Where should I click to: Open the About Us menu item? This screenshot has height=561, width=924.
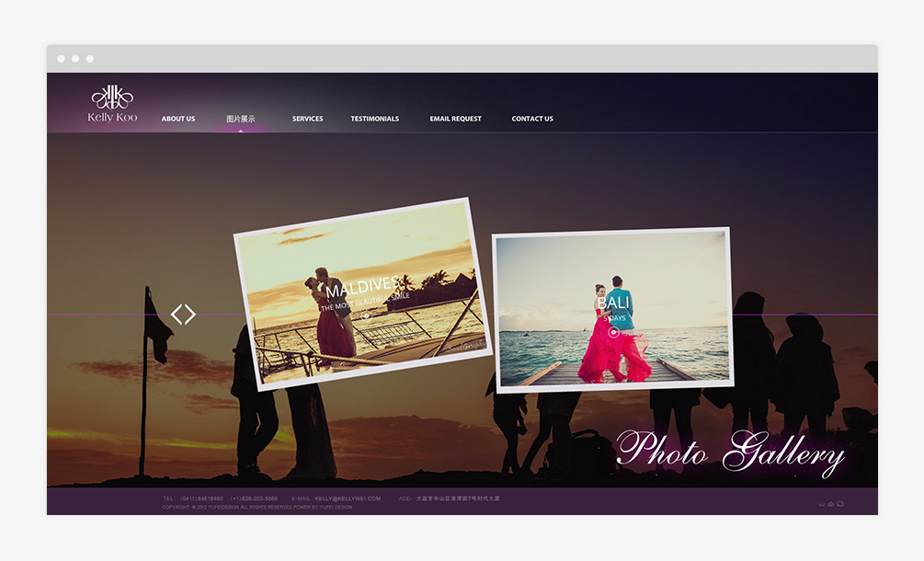pyautogui.click(x=178, y=119)
